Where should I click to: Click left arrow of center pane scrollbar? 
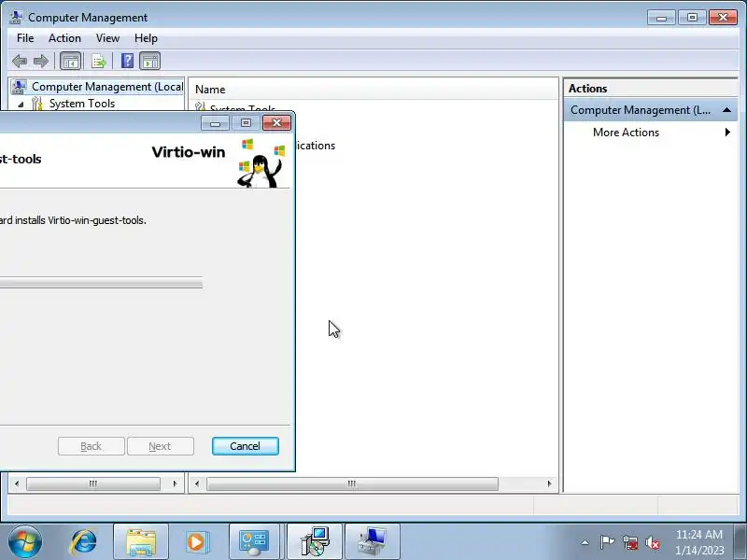click(197, 483)
